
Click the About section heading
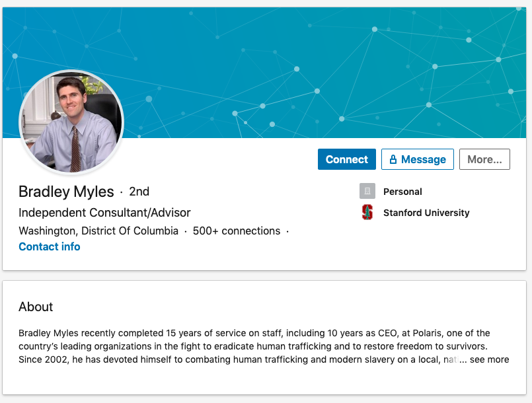pos(36,307)
